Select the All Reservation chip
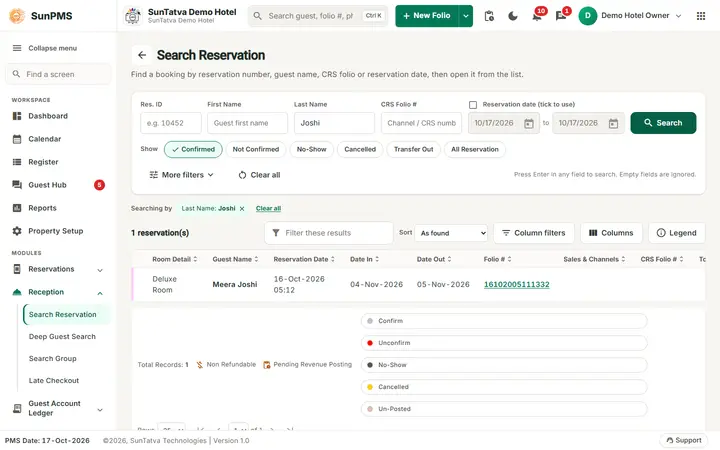Viewport: 720px width, 450px height. point(475,149)
